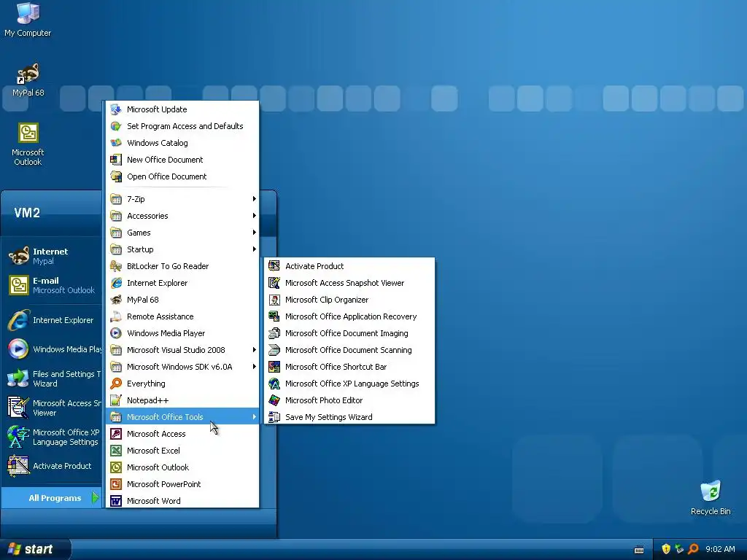Click the Everything search magnifier icon in programs list
The image size is (747, 560).
click(116, 384)
